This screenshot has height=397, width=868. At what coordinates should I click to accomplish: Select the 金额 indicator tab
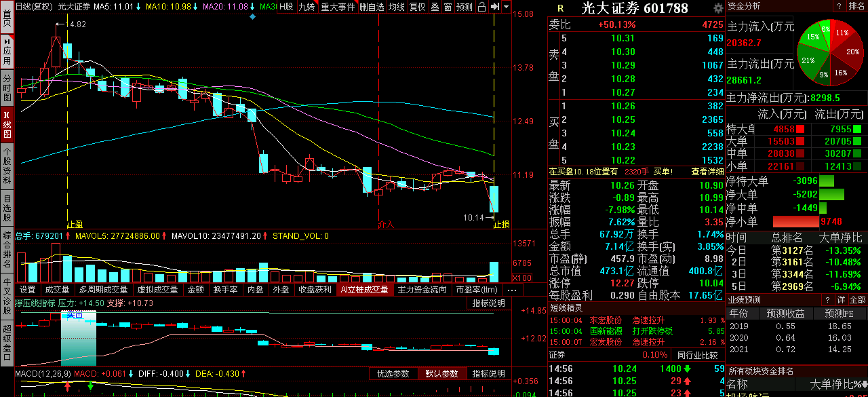pos(195,290)
